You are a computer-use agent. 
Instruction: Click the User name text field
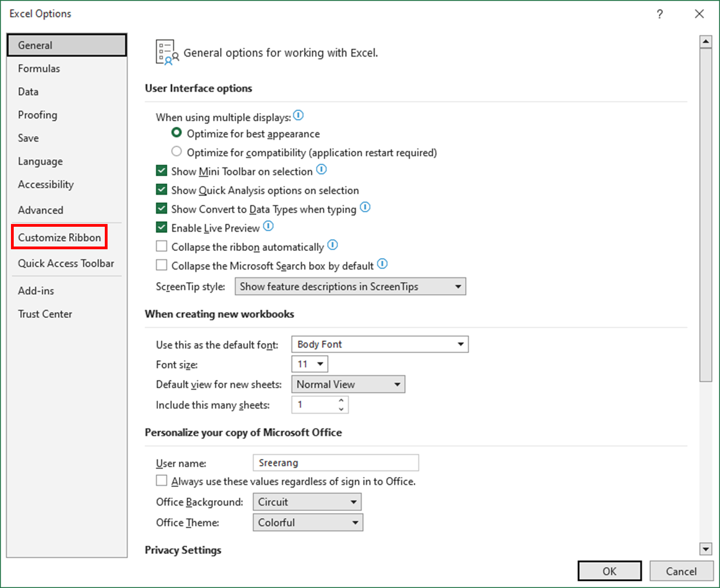click(x=336, y=463)
